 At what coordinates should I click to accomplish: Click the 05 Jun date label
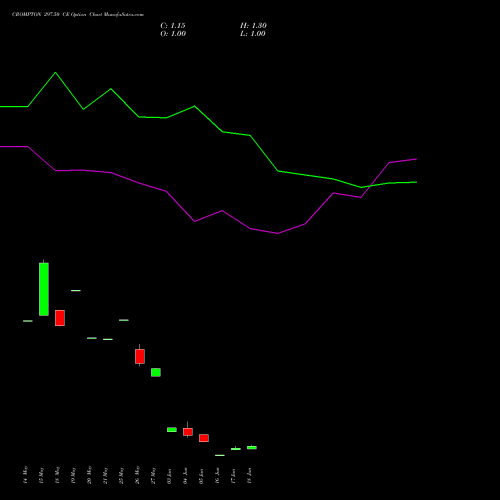202,476
